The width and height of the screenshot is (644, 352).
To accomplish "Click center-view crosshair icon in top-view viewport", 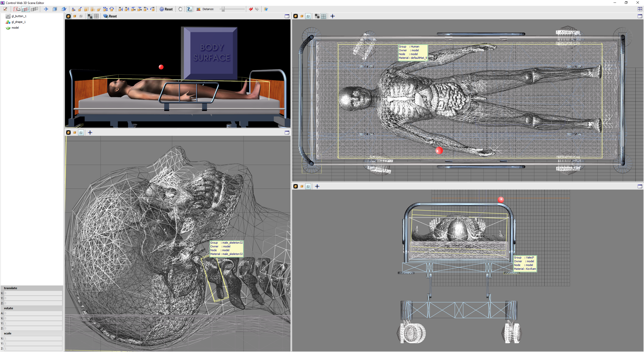I will (x=333, y=16).
